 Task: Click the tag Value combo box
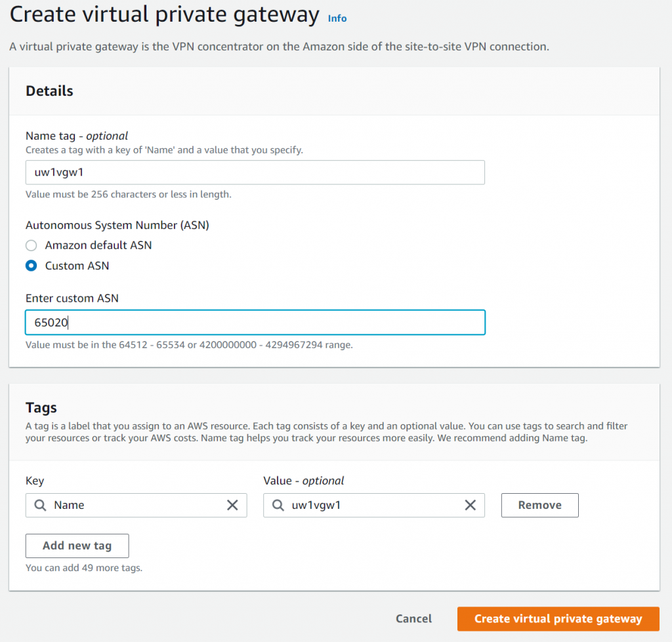[x=373, y=505]
